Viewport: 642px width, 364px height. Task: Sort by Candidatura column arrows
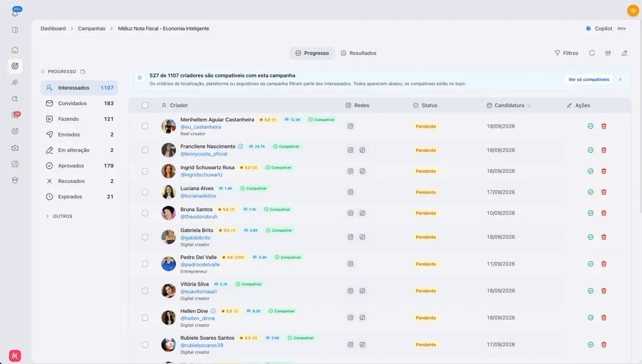click(530, 106)
